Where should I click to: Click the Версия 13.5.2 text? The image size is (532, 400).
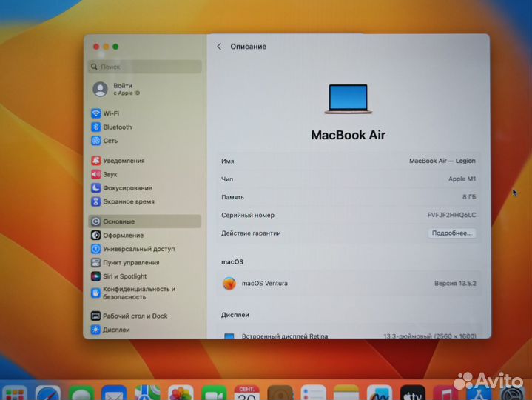pos(455,283)
